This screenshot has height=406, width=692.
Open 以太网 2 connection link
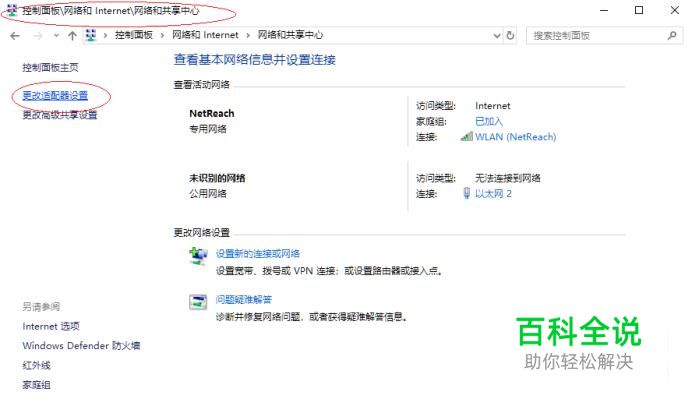493,194
